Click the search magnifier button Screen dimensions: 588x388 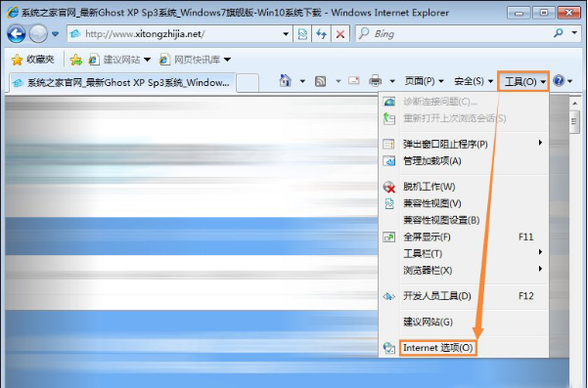559,33
